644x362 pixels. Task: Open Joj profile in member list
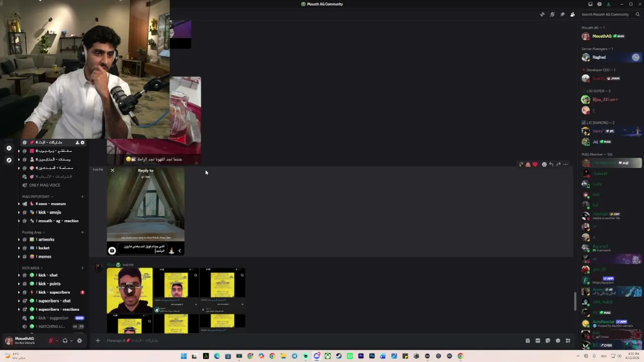(611, 142)
